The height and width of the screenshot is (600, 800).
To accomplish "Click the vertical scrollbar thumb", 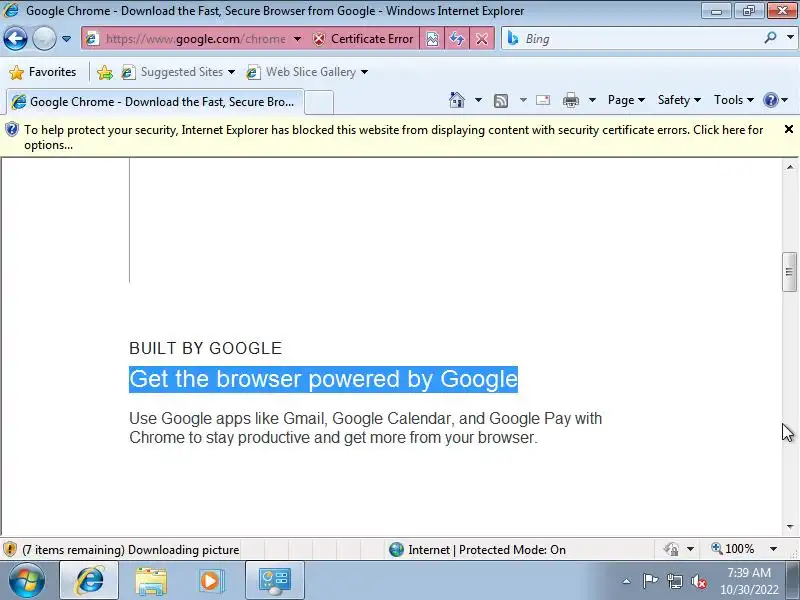I will 789,272.
